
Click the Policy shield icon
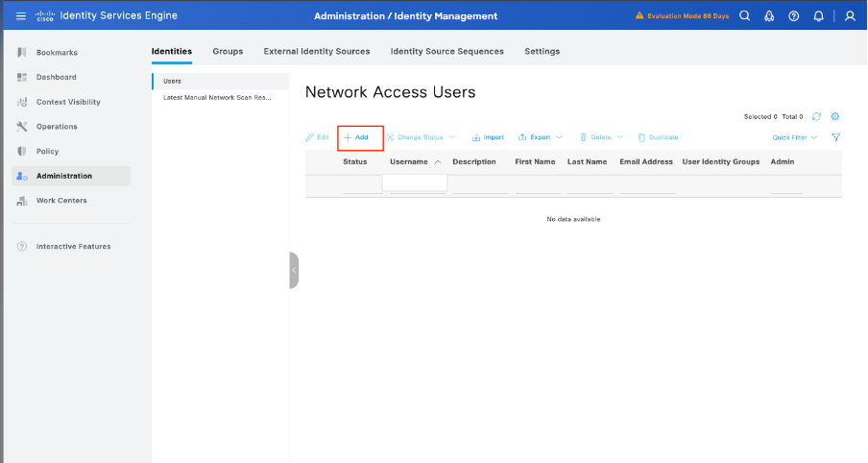click(x=21, y=151)
